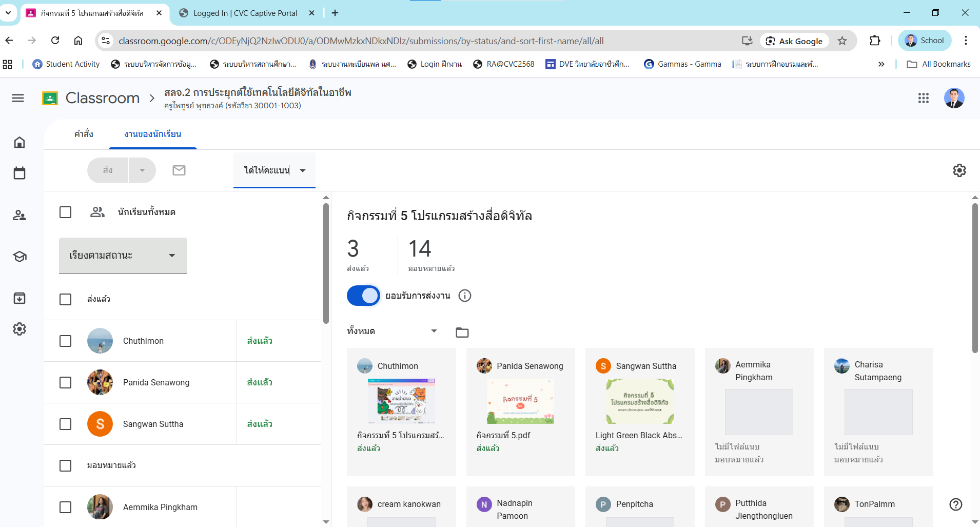Expand the ส่ง return button arrow
The image size is (980, 527).
[142, 170]
